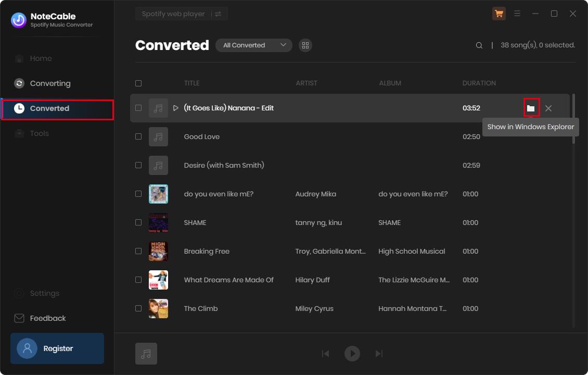
Task: Check the box for Good Love
Action: (138, 136)
